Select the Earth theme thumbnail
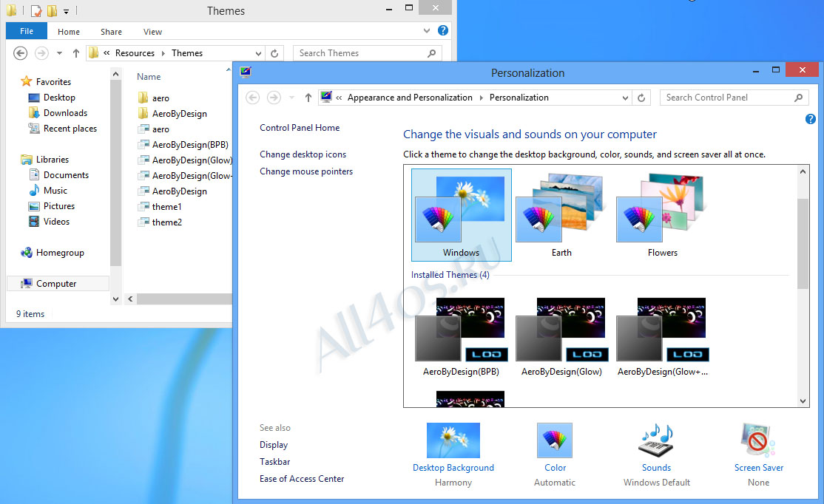 pyautogui.click(x=561, y=215)
